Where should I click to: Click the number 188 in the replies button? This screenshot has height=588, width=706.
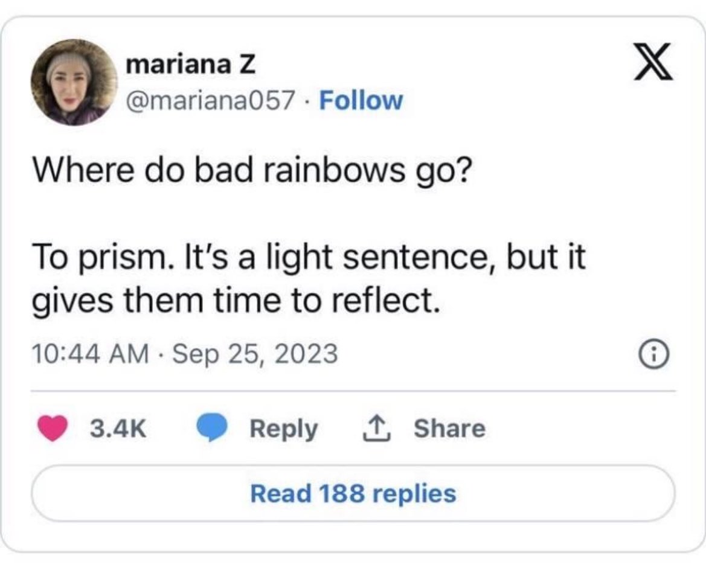click(344, 493)
